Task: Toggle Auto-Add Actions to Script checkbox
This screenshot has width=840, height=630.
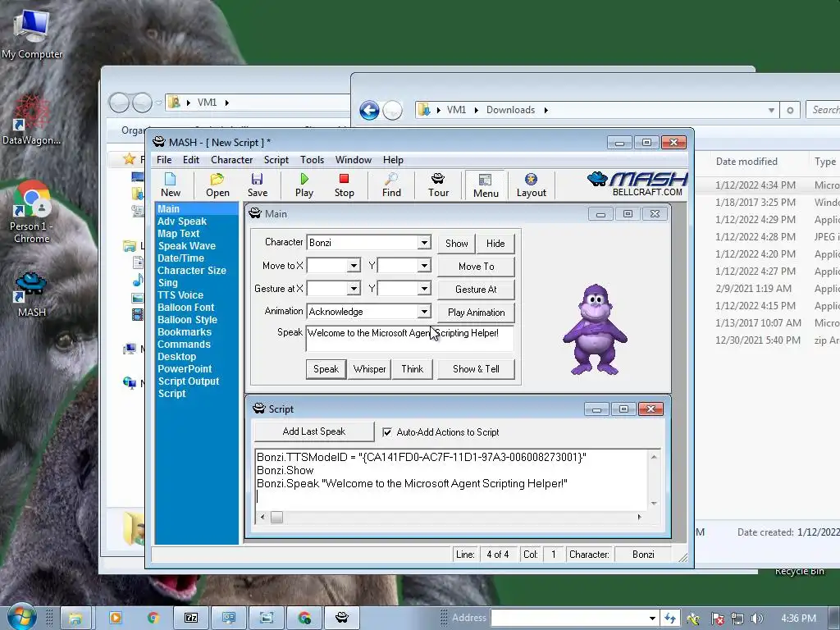Action: point(387,432)
